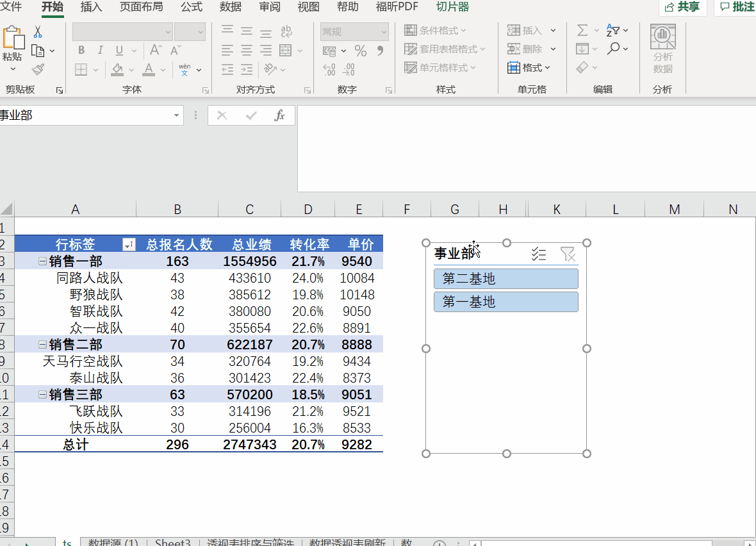Click the Fill down icon
This screenshot has width=756, height=546.
582,49
